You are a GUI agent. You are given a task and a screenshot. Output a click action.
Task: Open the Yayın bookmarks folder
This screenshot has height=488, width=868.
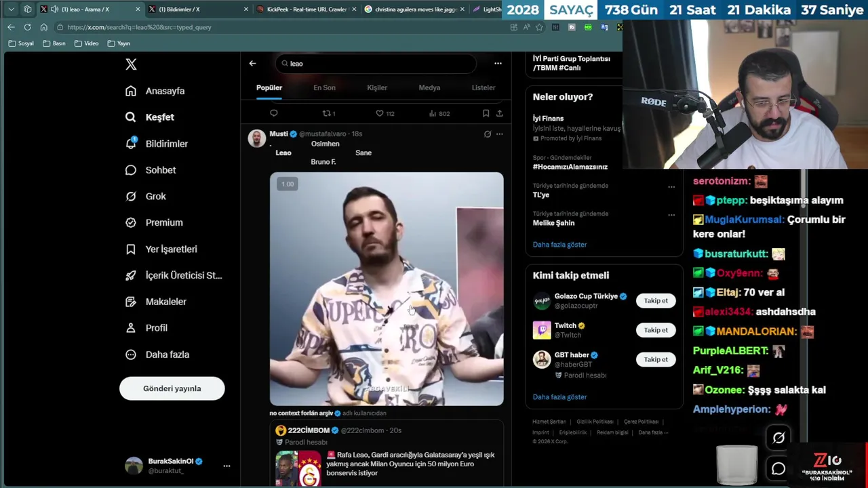[x=119, y=43]
